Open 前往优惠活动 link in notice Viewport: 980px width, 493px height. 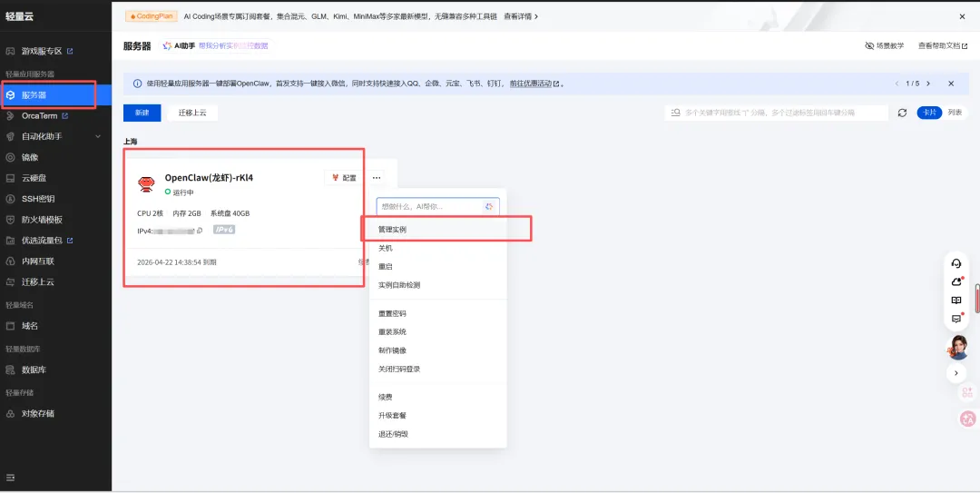click(534, 84)
